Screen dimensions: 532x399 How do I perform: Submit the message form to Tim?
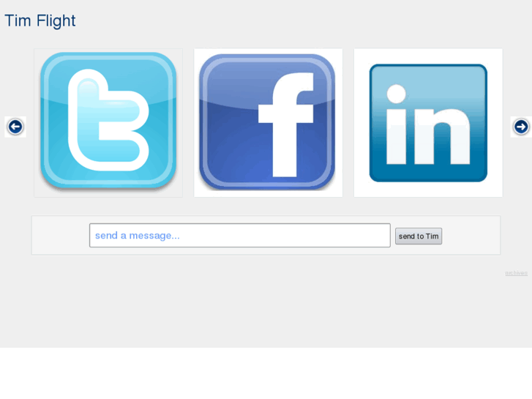coord(419,236)
